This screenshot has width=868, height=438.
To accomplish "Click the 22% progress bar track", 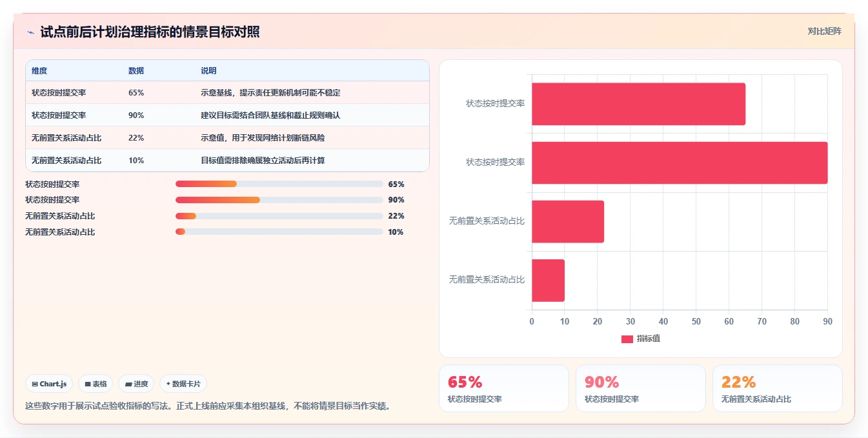I will [x=279, y=216].
